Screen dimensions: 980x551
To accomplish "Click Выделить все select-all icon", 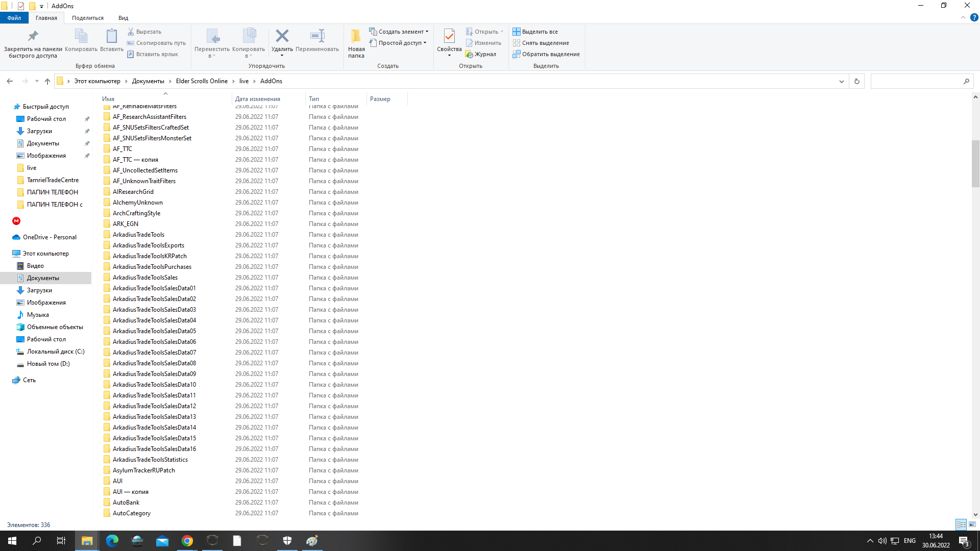I will tap(517, 32).
